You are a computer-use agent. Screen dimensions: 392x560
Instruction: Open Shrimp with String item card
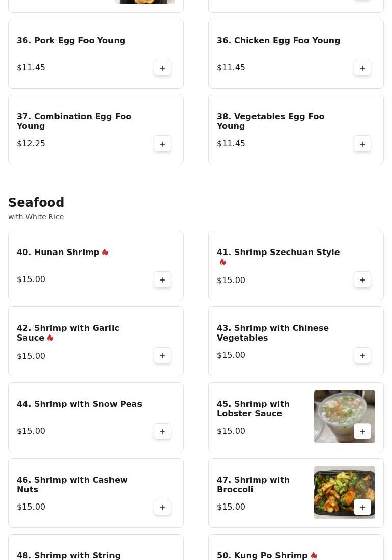(69, 555)
